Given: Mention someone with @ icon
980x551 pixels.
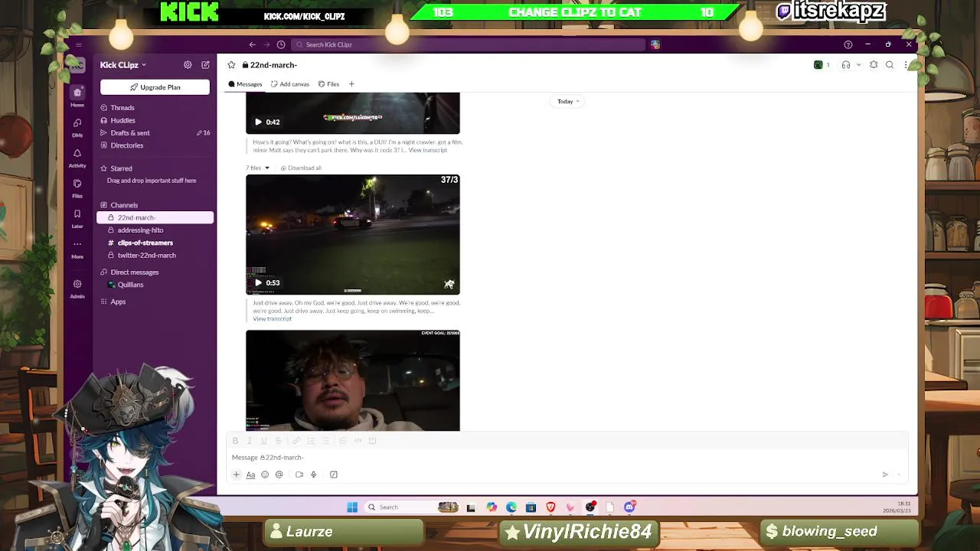Looking at the screenshot, I should 279,474.
